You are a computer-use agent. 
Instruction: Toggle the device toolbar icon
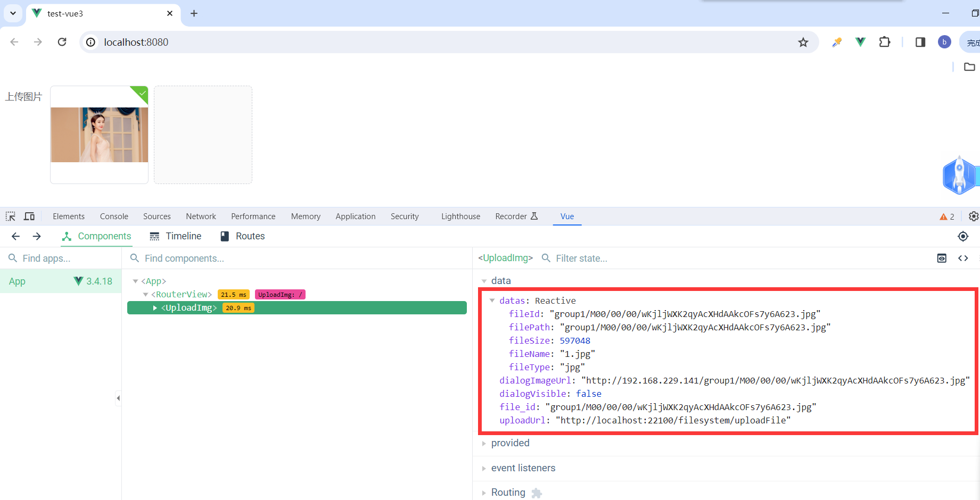coord(29,216)
